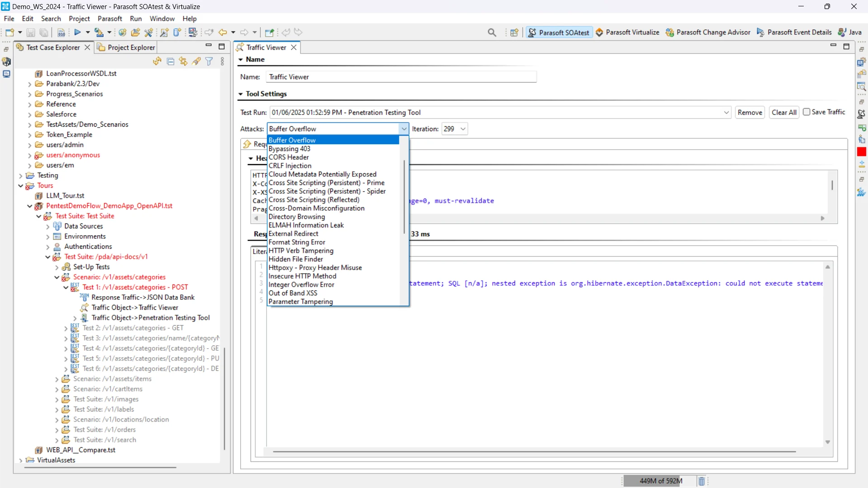868x488 pixels.
Task: Click the open folder toolbar icon
Action: [135, 33]
